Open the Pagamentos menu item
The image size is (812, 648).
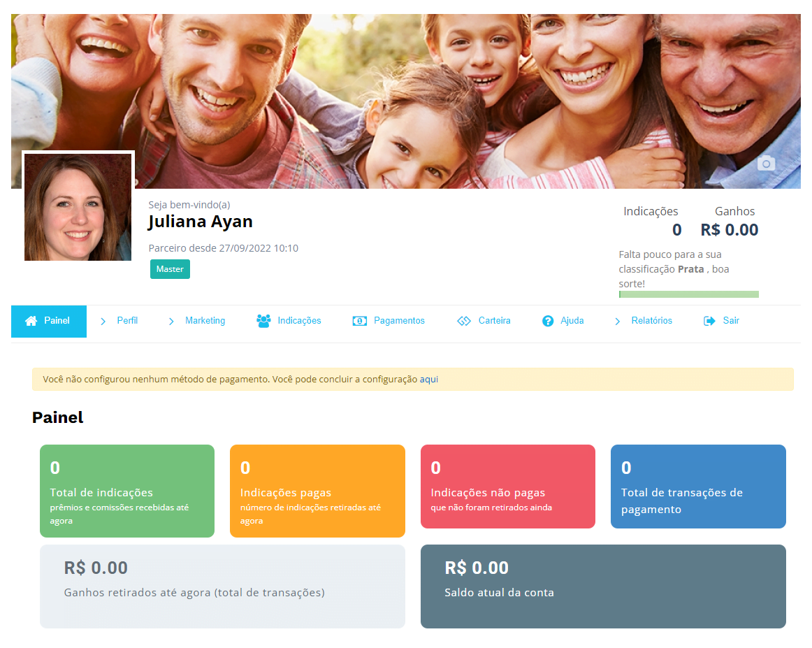[x=399, y=321]
